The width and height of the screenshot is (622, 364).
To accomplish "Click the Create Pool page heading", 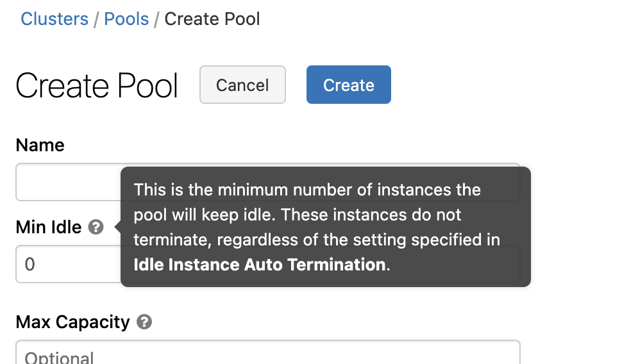I will [97, 85].
